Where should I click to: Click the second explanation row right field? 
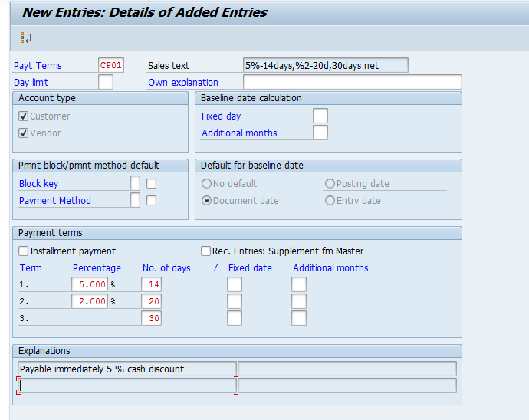coord(347,386)
